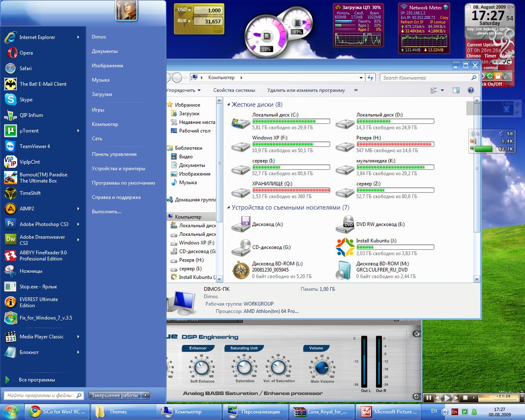This screenshot has width=525, height=420.
Task: Start Burnout Paradise The Ultimate Box
Action: pyautogui.click(x=43, y=178)
